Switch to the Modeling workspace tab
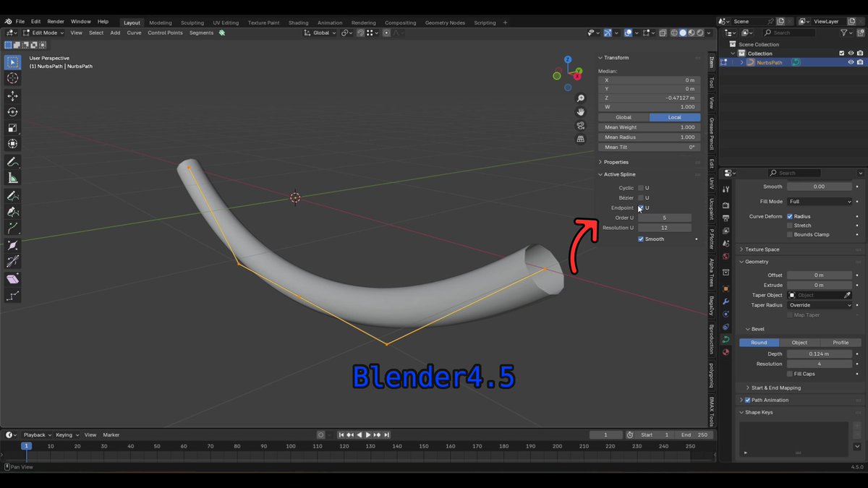868x488 pixels. coord(161,22)
